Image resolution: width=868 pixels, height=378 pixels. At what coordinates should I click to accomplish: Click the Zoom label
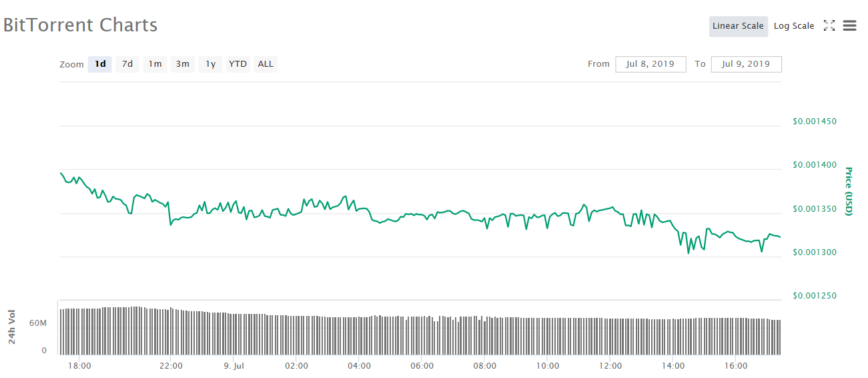point(71,65)
